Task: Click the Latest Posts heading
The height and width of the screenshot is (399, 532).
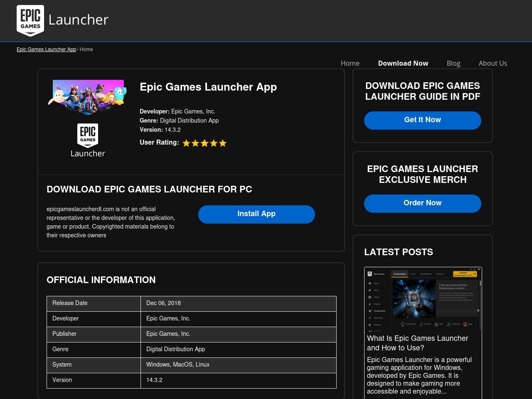Action: (x=399, y=252)
